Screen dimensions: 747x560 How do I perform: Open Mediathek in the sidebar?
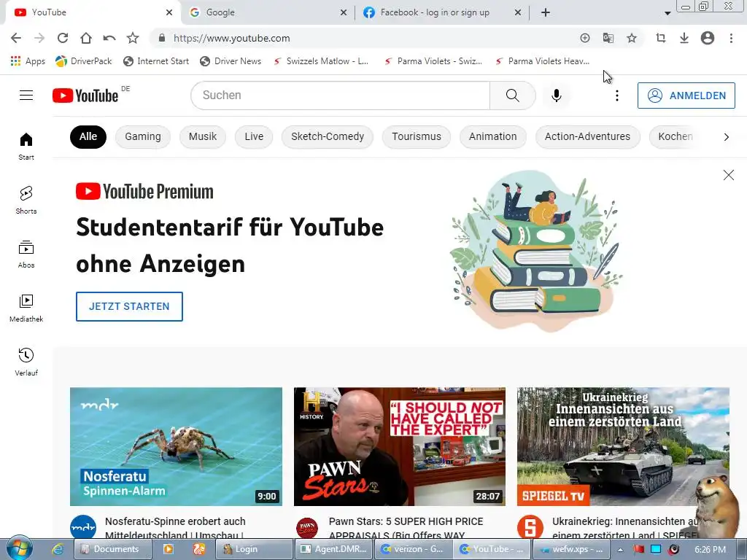(26, 308)
